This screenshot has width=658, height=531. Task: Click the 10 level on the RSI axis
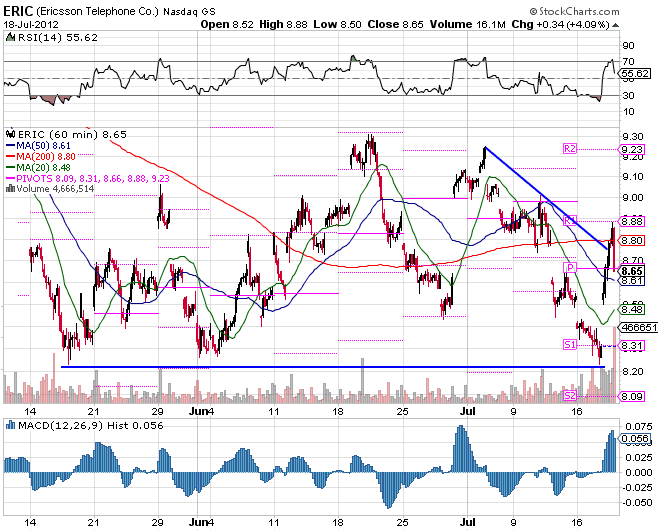pos(628,112)
